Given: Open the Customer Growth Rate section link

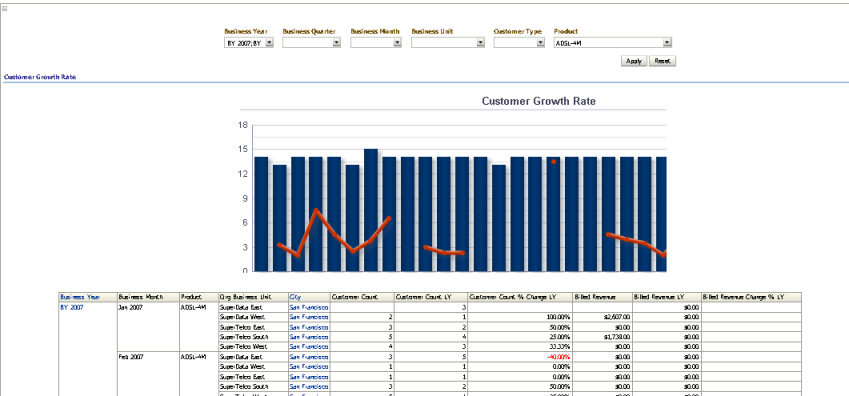Looking at the screenshot, I should [40, 77].
